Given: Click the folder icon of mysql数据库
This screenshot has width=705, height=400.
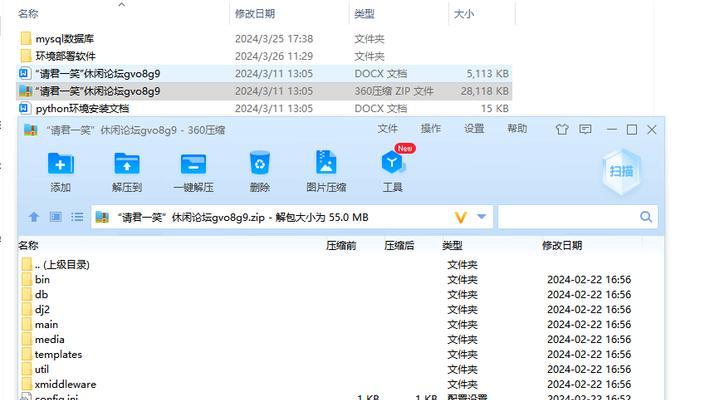Looking at the screenshot, I should tap(26, 38).
